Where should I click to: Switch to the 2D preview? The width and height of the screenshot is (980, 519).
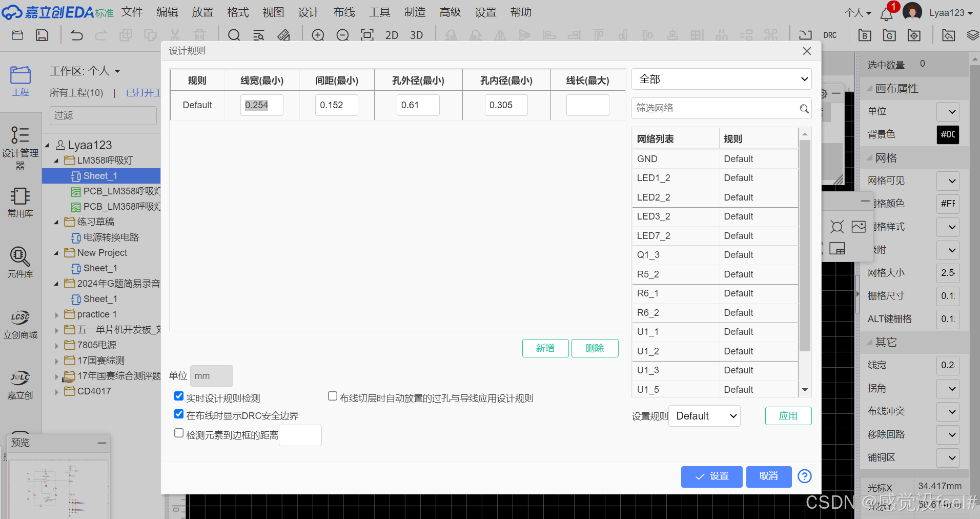click(x=392, y=35)
